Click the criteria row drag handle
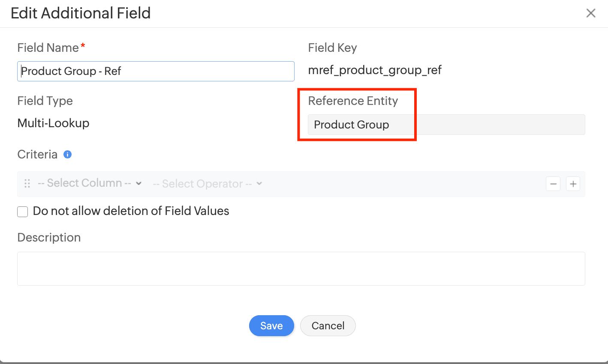This screenshot has width=608, height=364. click(x=27, y=184)
